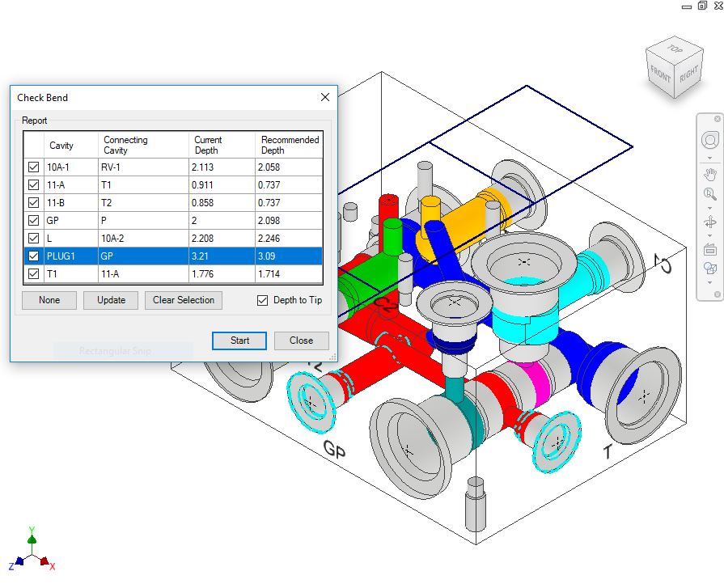Uncheck the 10A-1 cavity checkbox
724x588 pixels.
coord(33,167)
